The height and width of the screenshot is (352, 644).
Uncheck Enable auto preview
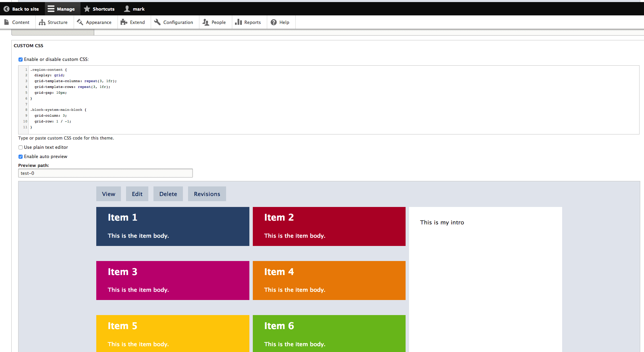click(x=21, y=157)
